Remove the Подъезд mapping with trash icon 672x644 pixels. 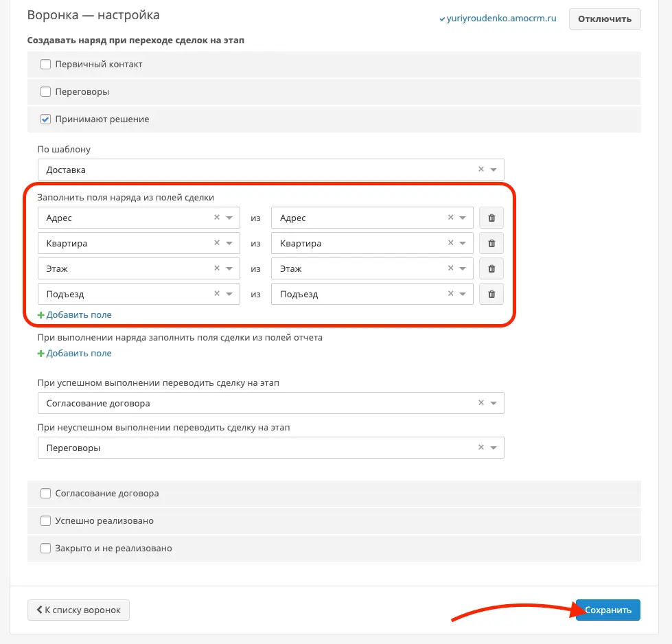491,294
